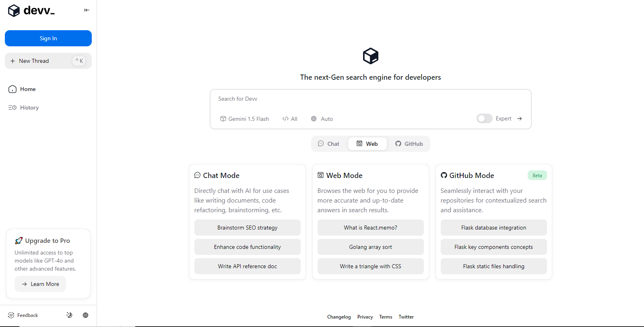Open the Twitter footer link
This screenshot has width=644, height=327.
[406, 317]
